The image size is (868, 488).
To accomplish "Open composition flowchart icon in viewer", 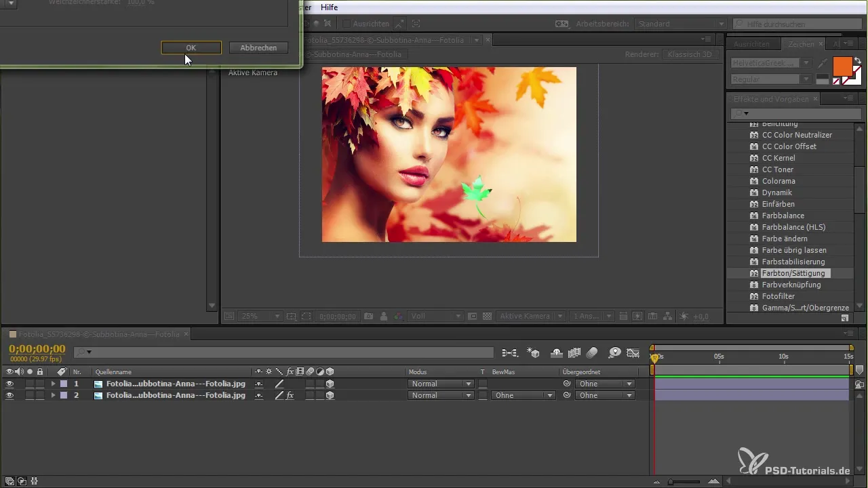I will click(667, 317).
